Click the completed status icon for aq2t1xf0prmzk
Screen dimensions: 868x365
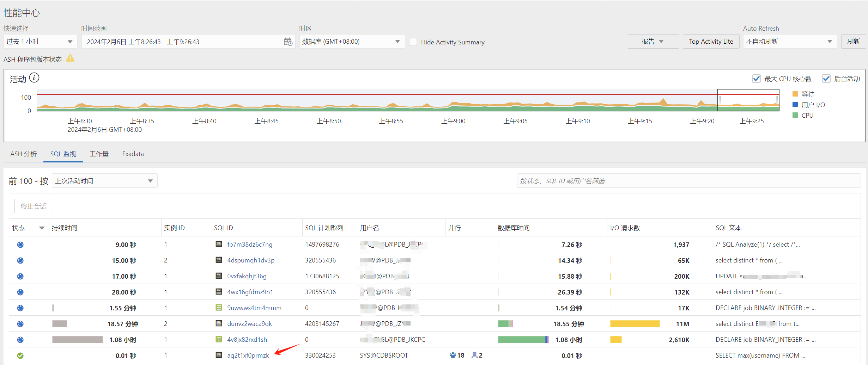pos(20,355)
